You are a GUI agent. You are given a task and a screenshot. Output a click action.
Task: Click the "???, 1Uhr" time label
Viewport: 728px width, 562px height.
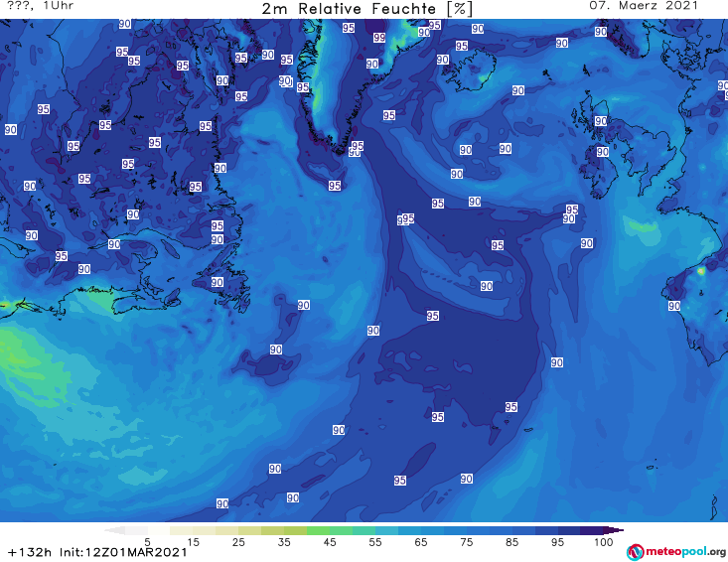[40, 6]
